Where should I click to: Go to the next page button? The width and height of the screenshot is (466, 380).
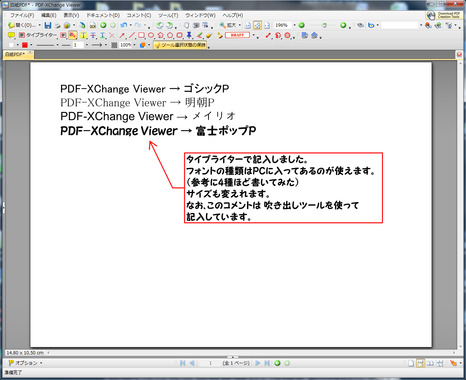pyautogui.click(x=257, y=363)
